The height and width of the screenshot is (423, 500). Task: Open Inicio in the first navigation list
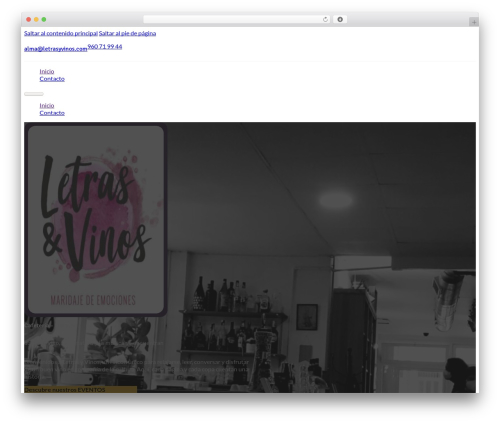coord(47,71)
